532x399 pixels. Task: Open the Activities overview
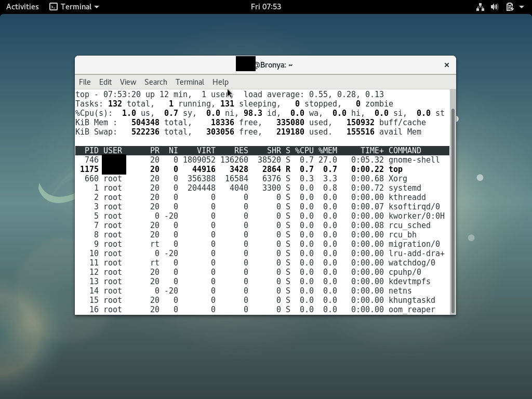(22, 7)
